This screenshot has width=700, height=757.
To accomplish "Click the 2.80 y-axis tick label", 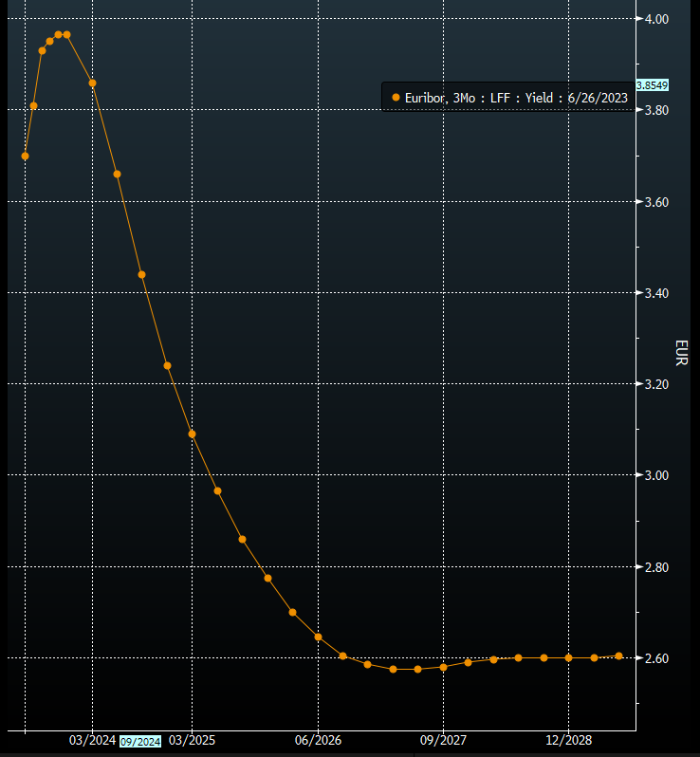I will (656, 567).
